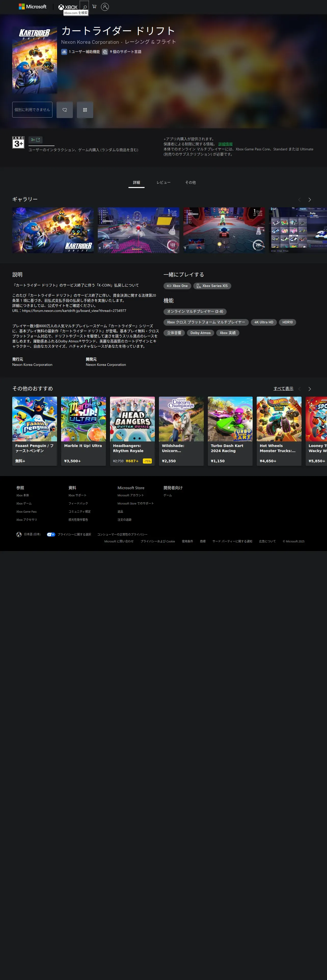Image resolution: width=327 pixels, height=980 pixels.
Task: Toggle the privacy choices switch icon
Action: [x=51, y=534]
